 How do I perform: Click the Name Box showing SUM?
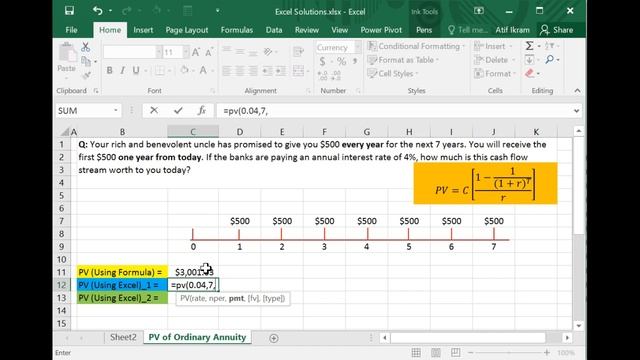(x=88, y=111)
